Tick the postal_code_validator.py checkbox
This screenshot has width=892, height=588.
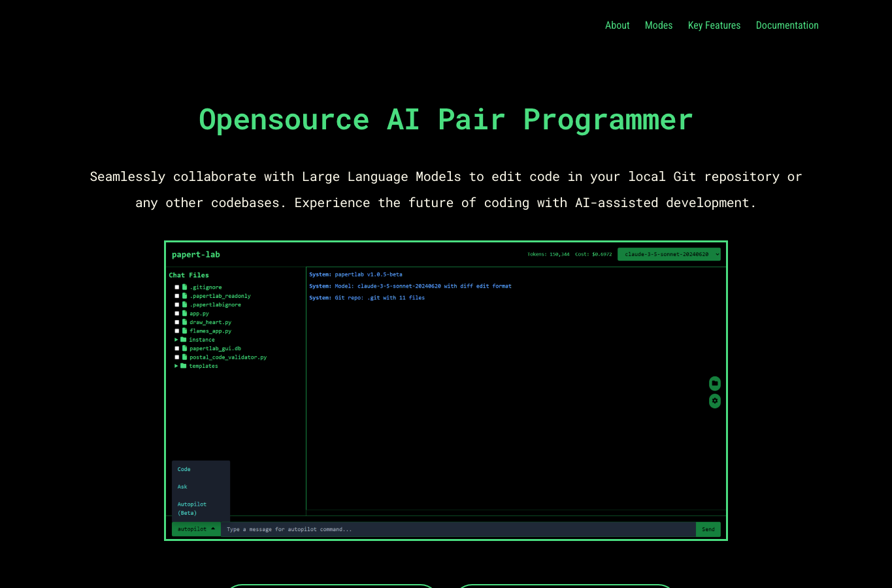176,357
